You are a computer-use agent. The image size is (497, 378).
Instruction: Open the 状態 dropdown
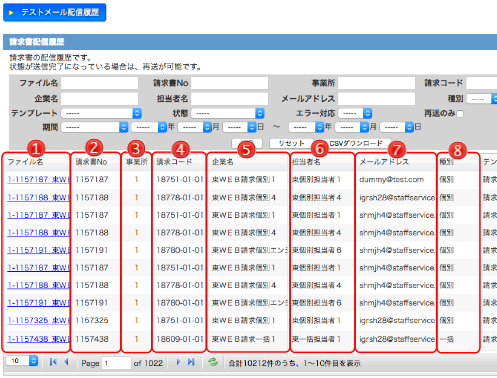point(228,113)
